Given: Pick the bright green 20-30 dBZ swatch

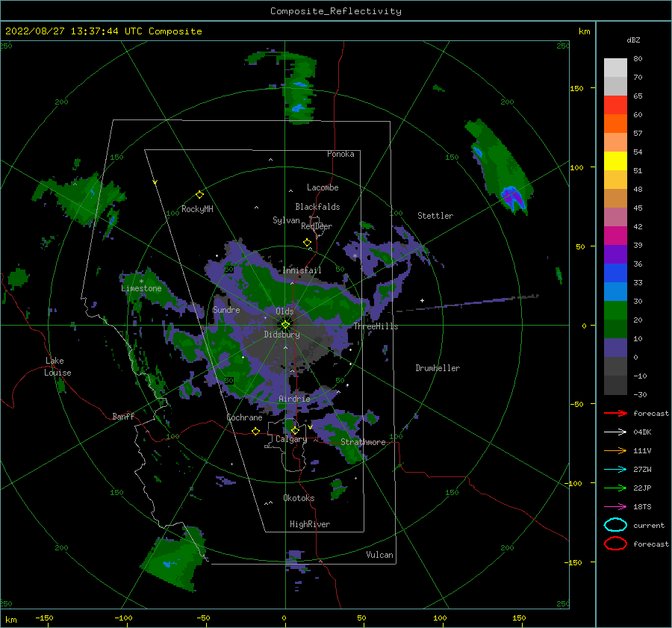Looking at the screenshot, I should pos(615,311).
